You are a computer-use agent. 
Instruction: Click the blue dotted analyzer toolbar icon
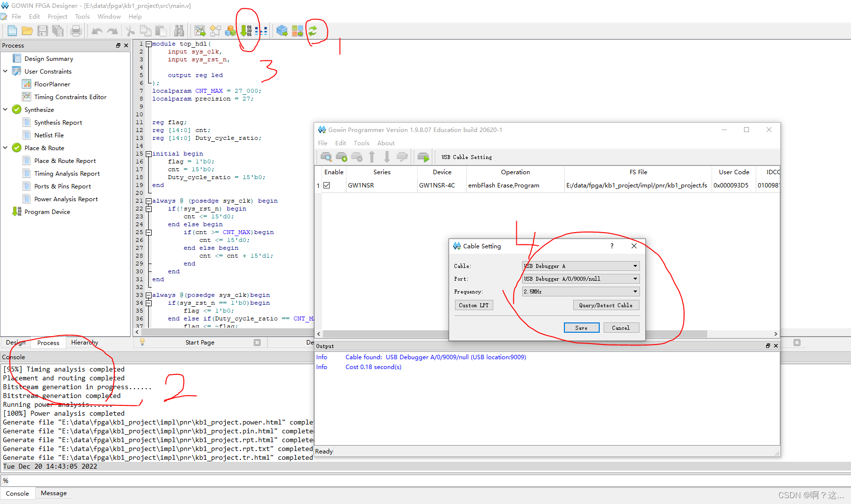(261, 31)
